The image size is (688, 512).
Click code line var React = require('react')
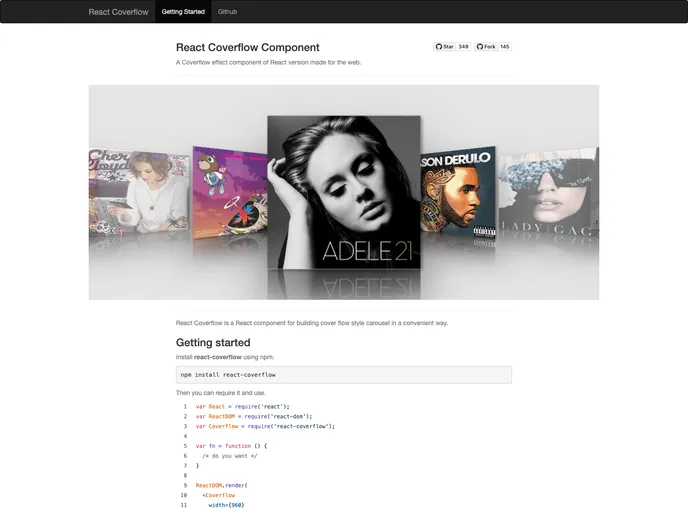click(243, 407)
